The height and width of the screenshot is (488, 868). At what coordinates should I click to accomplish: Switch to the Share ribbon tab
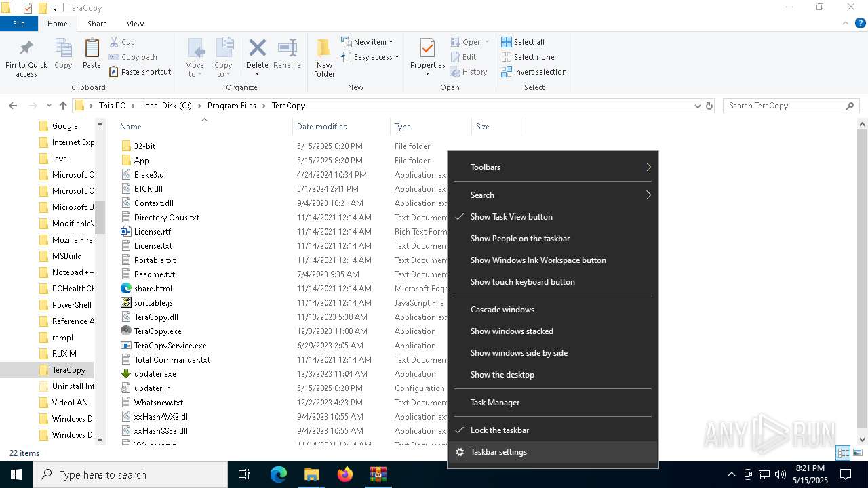(97, 23)
